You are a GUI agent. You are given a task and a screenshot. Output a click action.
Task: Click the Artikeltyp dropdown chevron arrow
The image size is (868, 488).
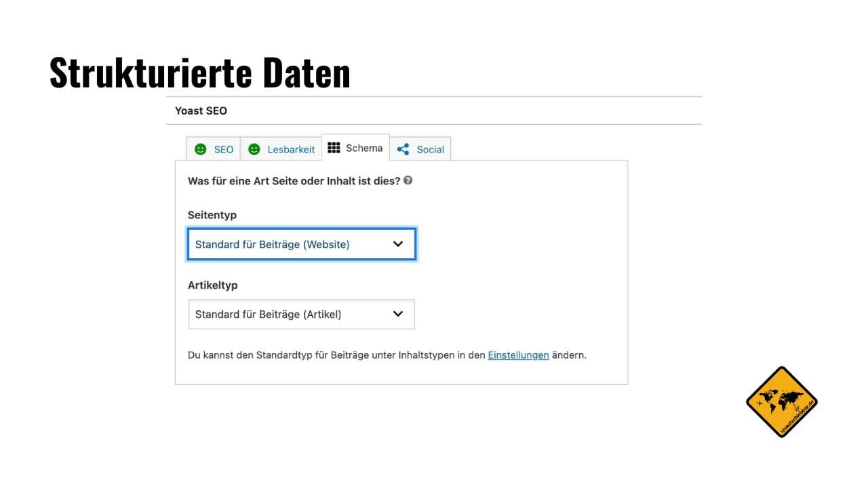coord(398,314)
